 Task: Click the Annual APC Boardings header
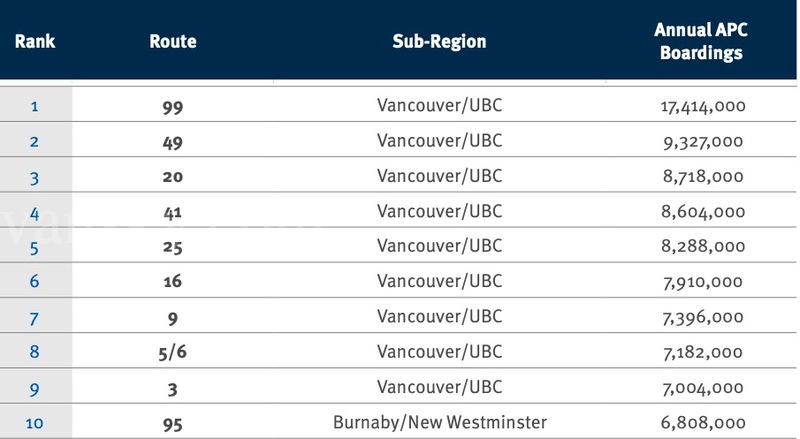tap(700, 42)
